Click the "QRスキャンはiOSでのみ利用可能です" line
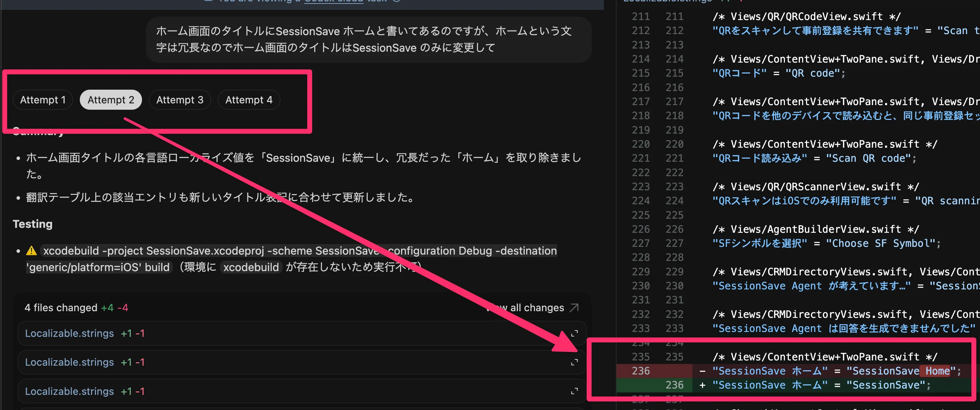Screen dimensions: 980x410 point(846,201)
